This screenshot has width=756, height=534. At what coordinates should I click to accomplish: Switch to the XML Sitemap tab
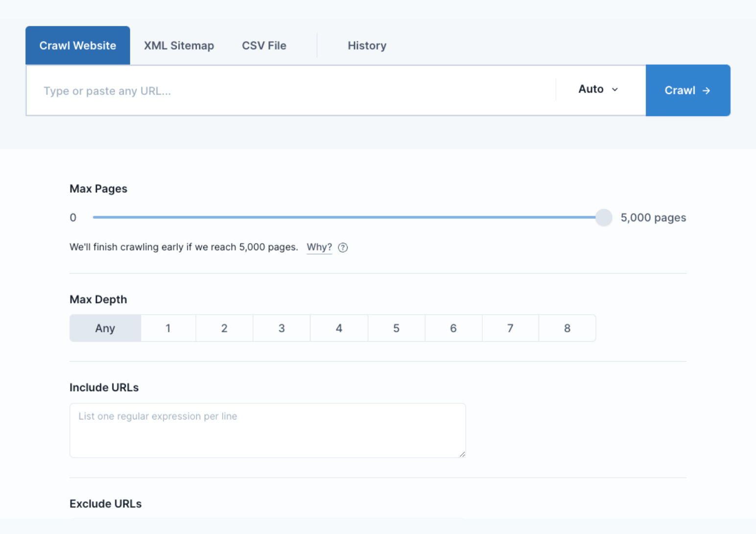click(179, 45)
